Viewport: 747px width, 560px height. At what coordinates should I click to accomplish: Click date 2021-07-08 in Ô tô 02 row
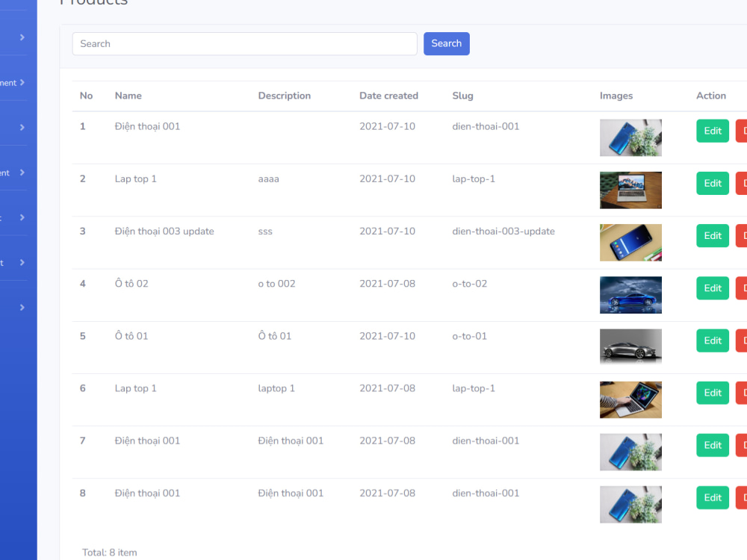(387, 284)
